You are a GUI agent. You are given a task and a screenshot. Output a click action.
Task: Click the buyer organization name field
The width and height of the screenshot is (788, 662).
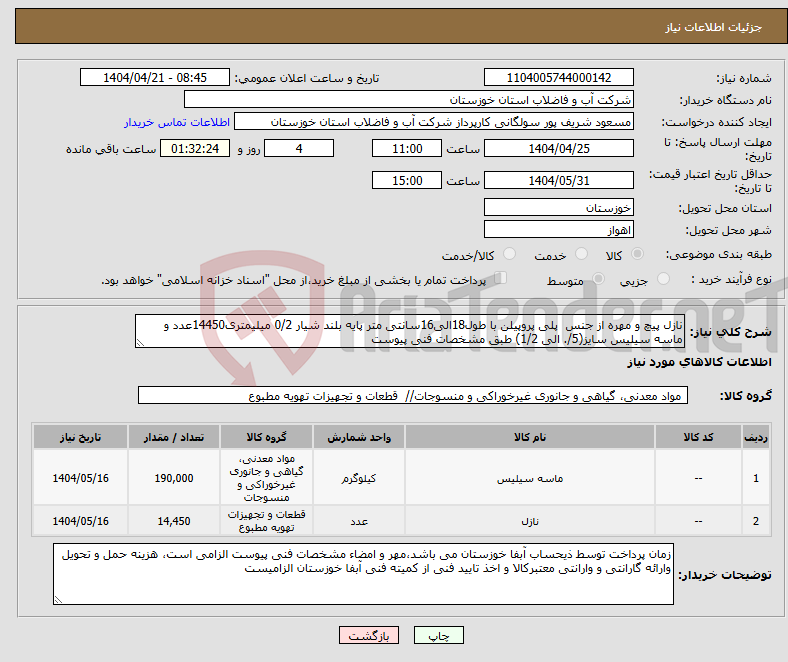[x=409, y=100]
